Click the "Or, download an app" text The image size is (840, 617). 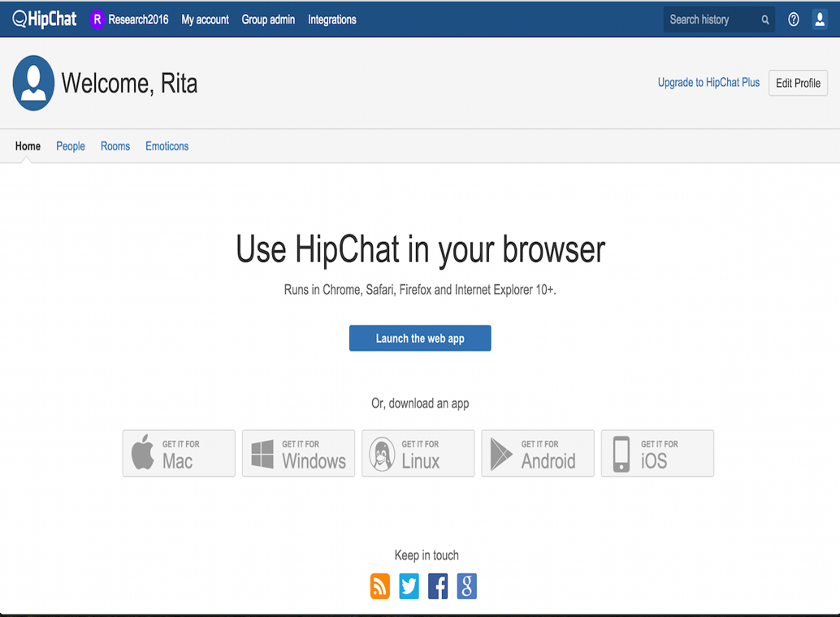coord(420,403)
